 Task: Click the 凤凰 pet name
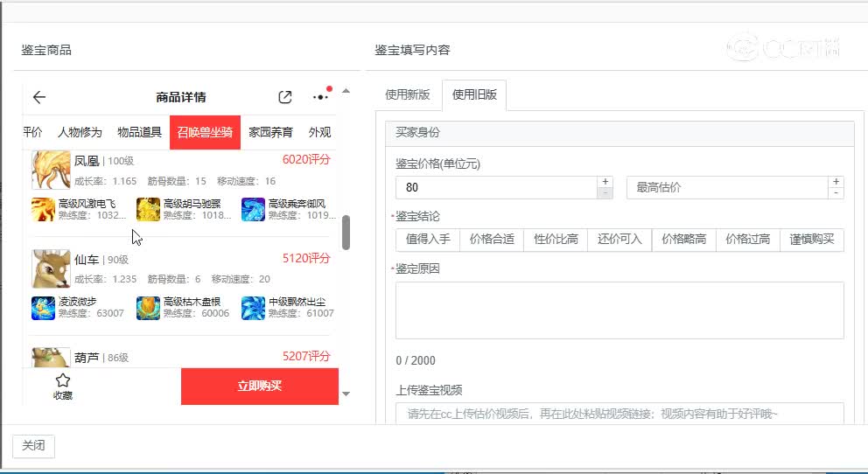[87, 161]
